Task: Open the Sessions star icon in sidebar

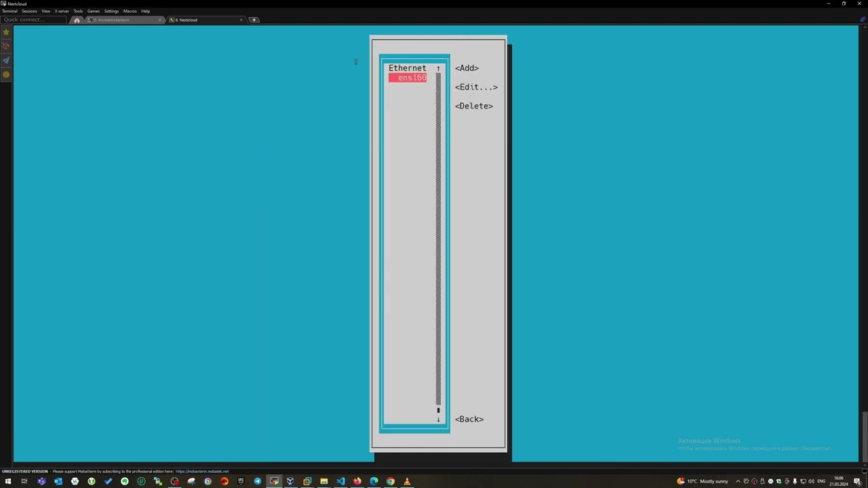Action: pos(6,32)
